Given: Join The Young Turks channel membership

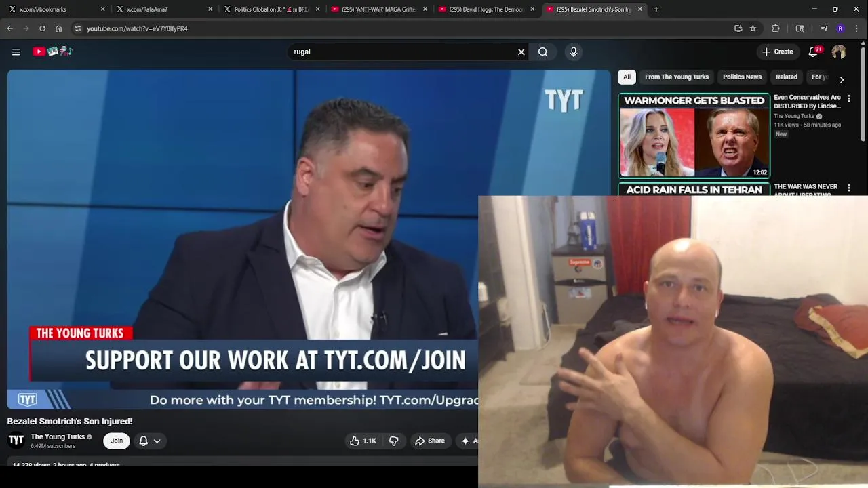Looking at the screenshot, I should tap(117, 441).
